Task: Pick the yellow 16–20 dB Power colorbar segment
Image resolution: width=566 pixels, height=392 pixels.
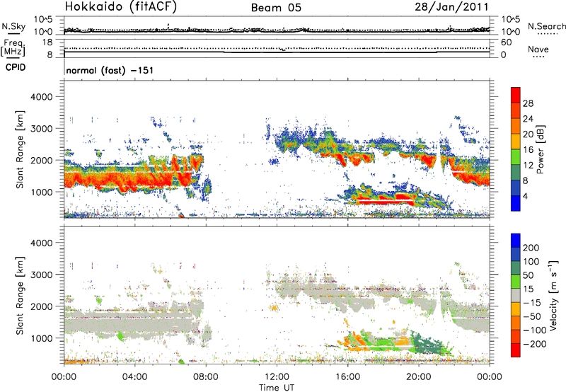Action: pos(516,142)
